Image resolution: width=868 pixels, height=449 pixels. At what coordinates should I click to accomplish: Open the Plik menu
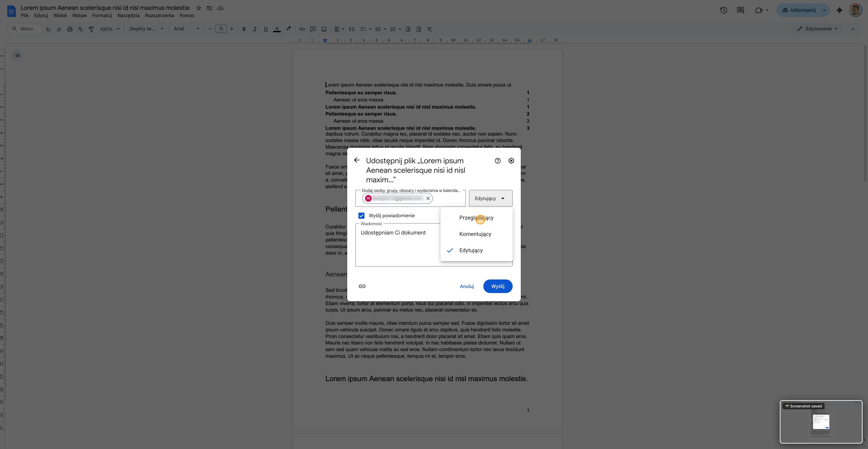click(x=25, y=15)
